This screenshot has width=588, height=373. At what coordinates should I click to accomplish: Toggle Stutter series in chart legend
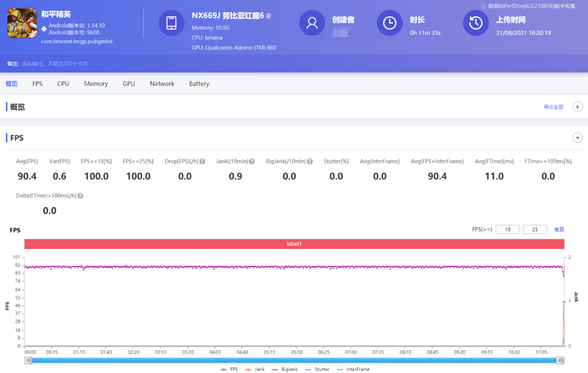click(x=317, y=369)
